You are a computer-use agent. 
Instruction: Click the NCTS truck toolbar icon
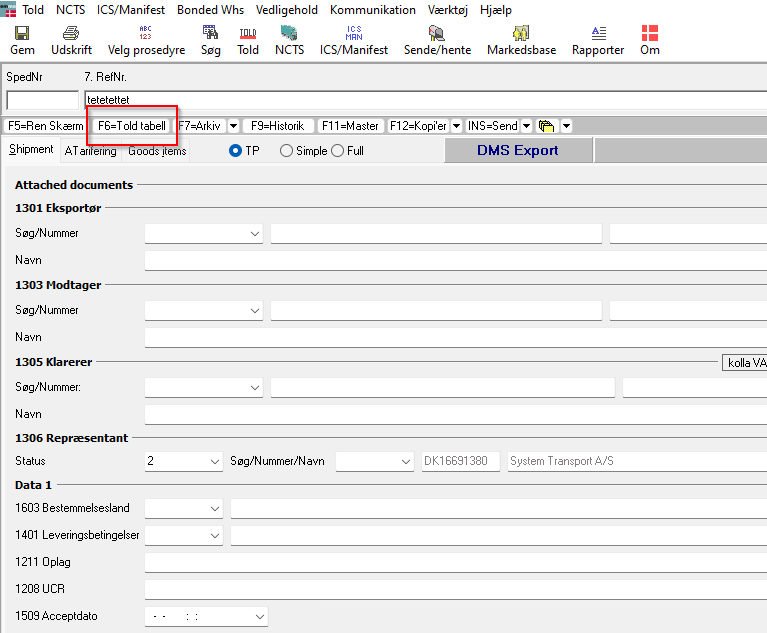[x=289, y=33]
